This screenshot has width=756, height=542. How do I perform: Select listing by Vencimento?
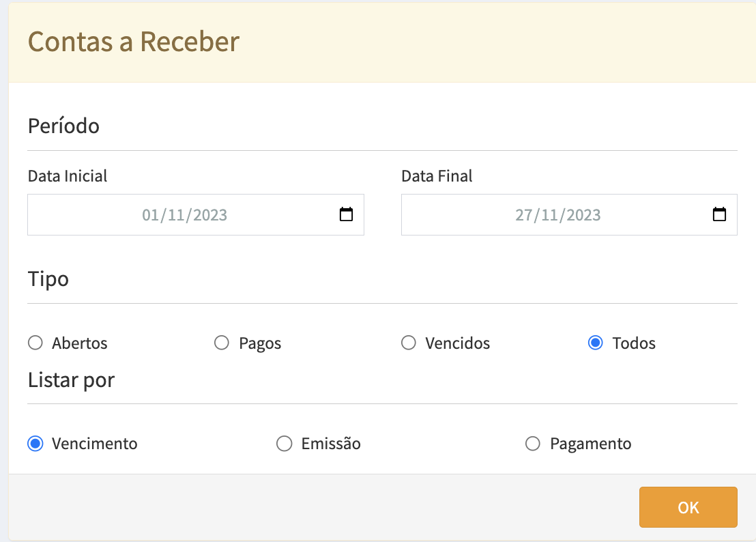35,444
